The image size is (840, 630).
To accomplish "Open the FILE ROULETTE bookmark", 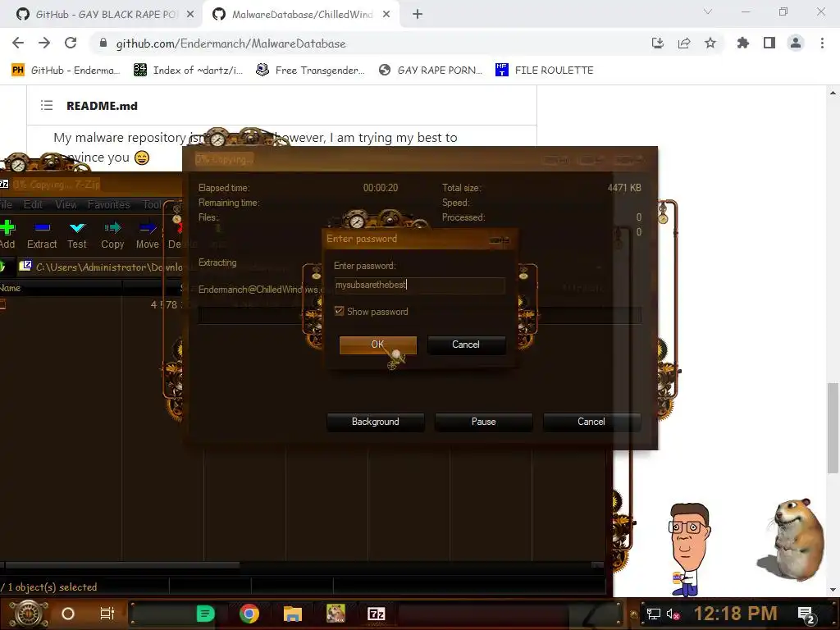I will [545, 71].
